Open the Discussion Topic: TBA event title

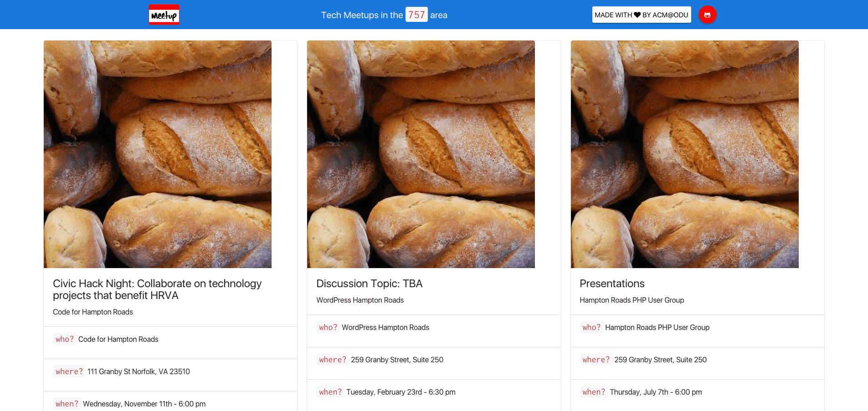pos(369,283)
